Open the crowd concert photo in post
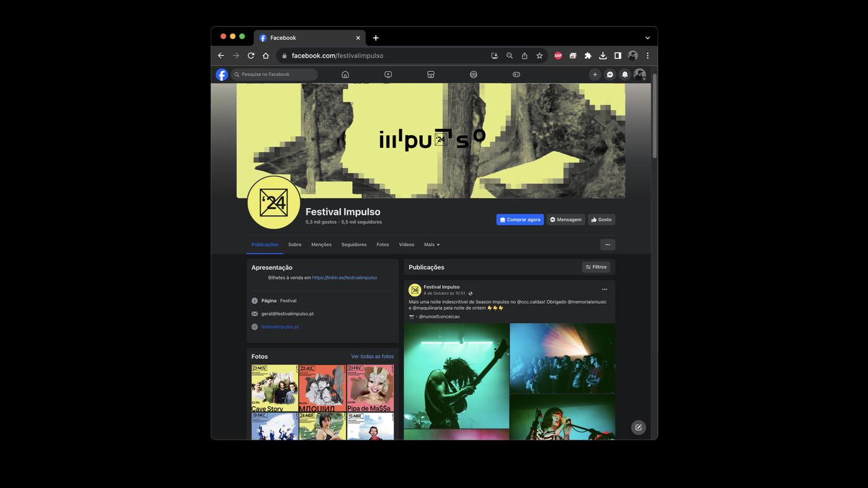Image resolution: width=868 pixels, height=488 pixels. pyautogui.click(x=563, y=358)
